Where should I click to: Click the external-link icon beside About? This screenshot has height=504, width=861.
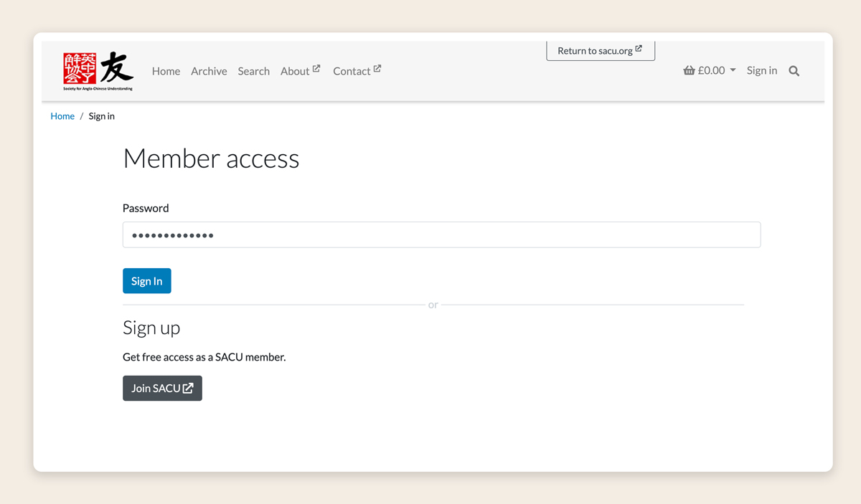316,69
